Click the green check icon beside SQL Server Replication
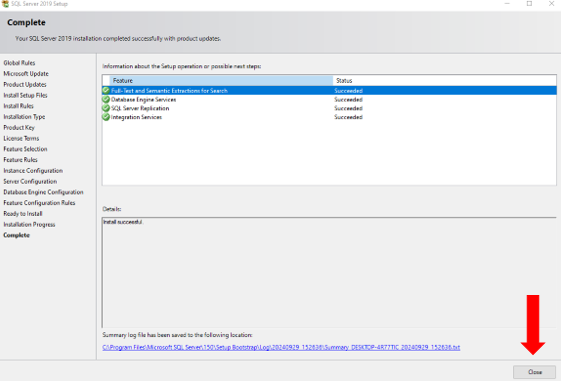This screenshot has height=381, width=561. (106, 108)
